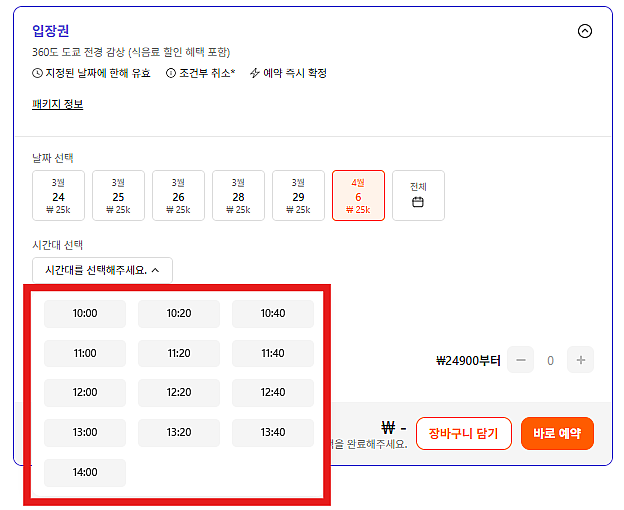Choose the 10:40 time slot
This screenshot has width=624, height=510.
(x=273, y=313)
